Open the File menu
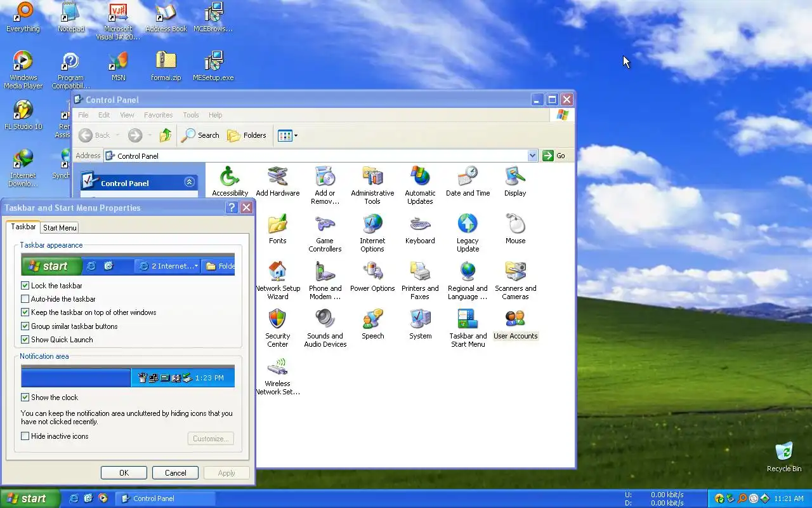This screenshot has width=812, height=508. click(x=83, y=115)
